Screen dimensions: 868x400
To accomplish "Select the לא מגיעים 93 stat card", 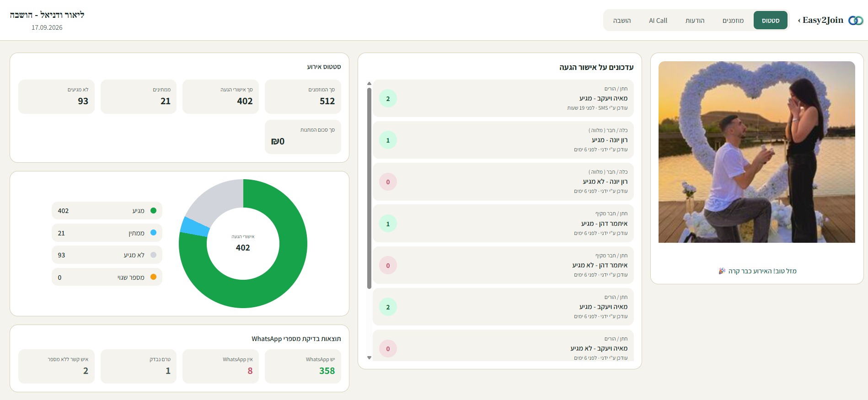I will 56,96.
